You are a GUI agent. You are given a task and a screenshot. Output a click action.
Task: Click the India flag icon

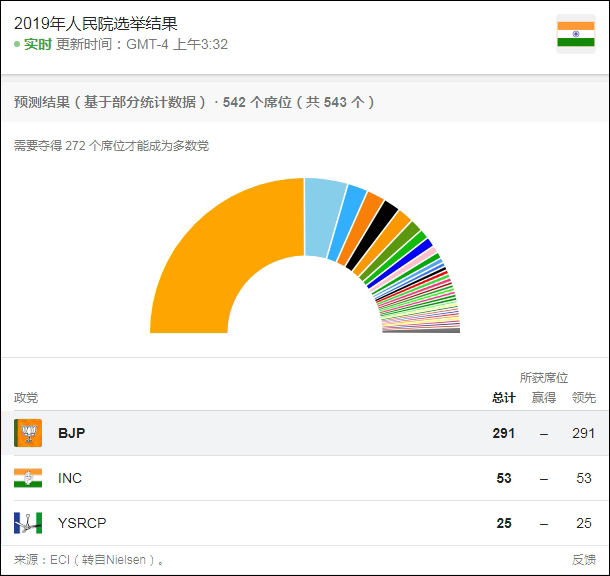(x=575, y=34)
